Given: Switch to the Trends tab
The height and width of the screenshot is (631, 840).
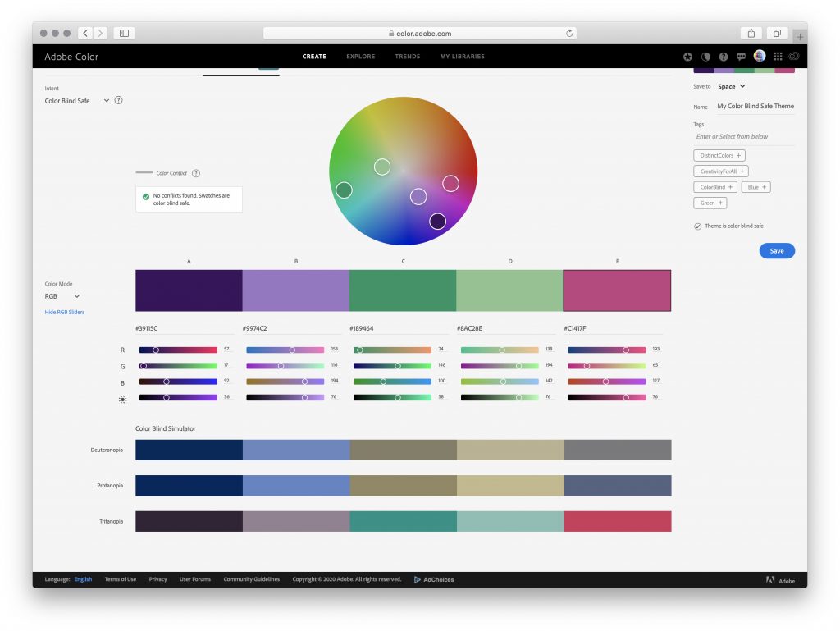Looking at the screenshot, I should coord(408,57).
